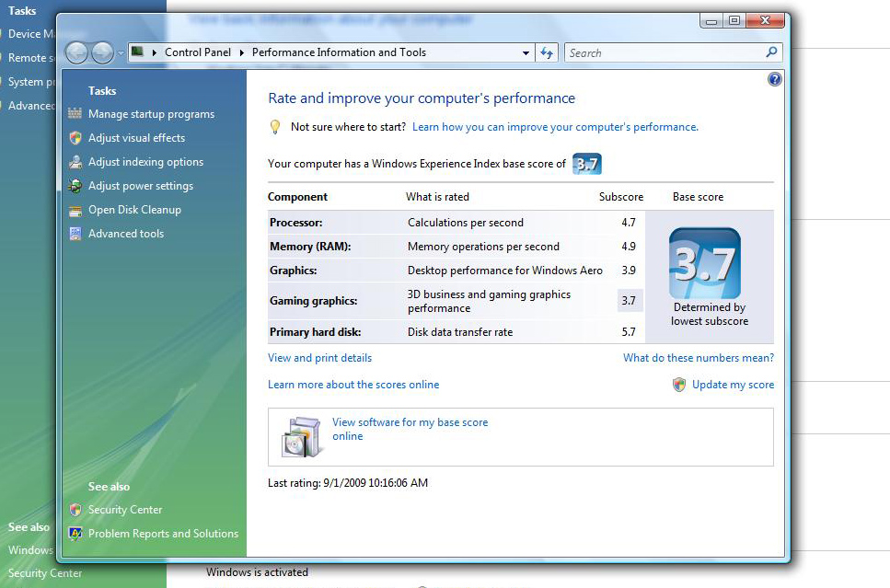Click the Graphics subscore 3.9
The height and width of the screenshot is (588, 890).
(x=629, y=271)
